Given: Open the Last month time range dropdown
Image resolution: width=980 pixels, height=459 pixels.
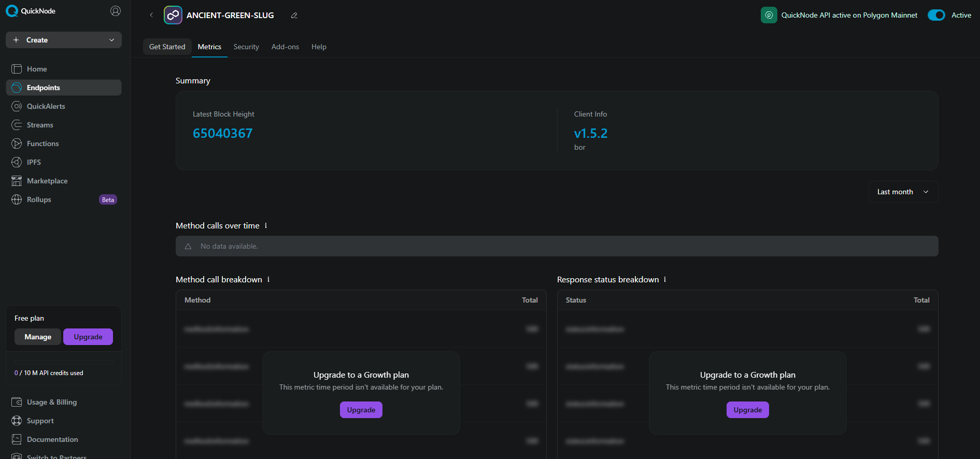Looking at the screenshot, I should pyautogui.click(x=903, y=192).
